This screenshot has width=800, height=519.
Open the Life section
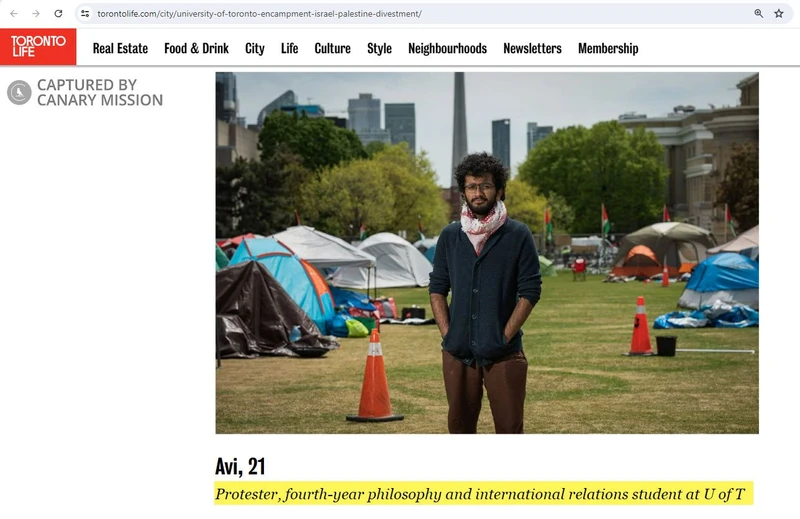(289, 48)
